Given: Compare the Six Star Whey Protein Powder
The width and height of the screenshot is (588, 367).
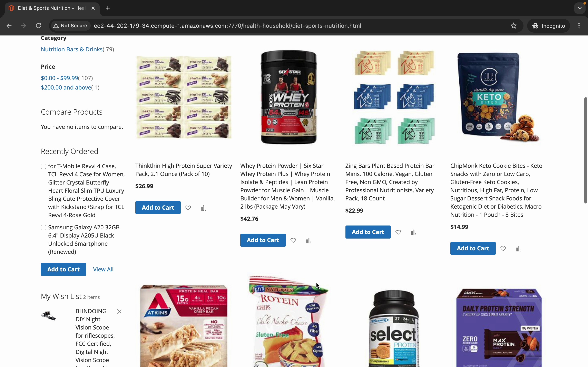Looking at the screenshot, I should pyautogui.click(x=308, y=240).
